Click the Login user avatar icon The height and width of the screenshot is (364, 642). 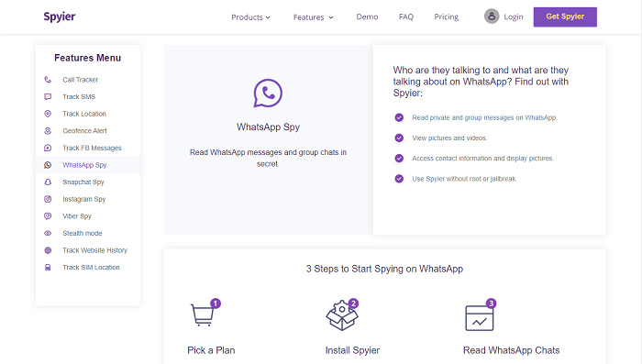tap(492, 17)
